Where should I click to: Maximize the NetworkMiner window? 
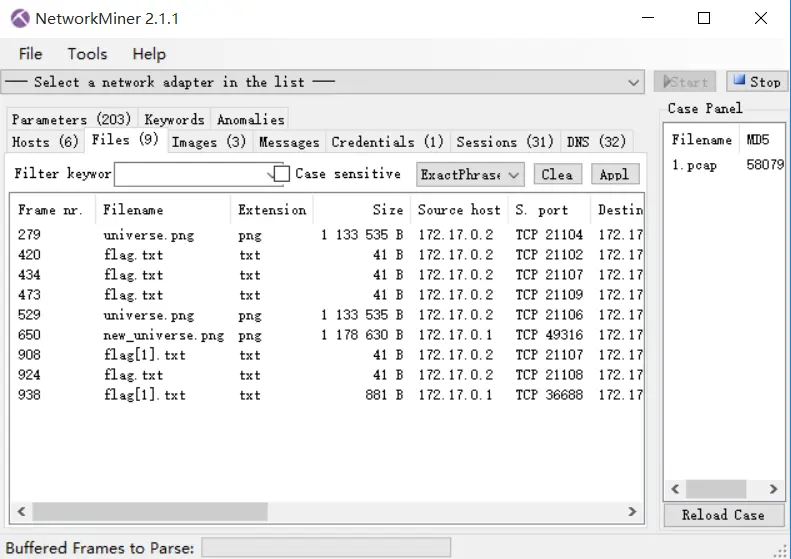704,18
